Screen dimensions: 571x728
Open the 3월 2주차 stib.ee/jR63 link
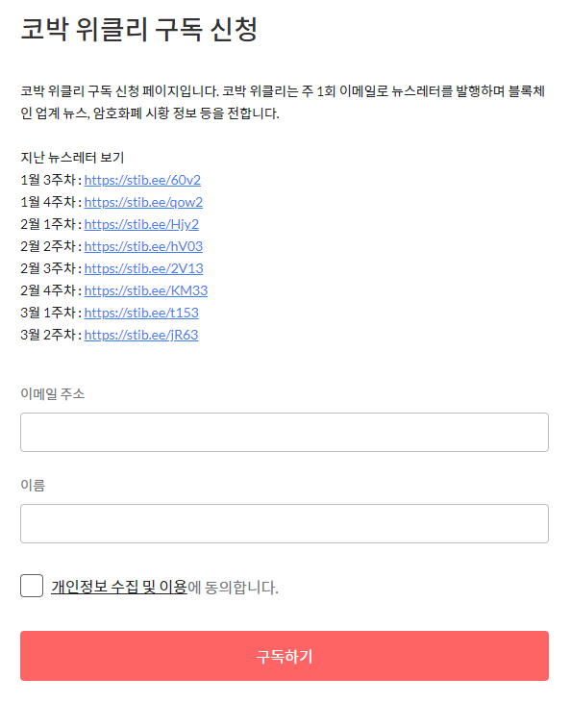[141, 336]
